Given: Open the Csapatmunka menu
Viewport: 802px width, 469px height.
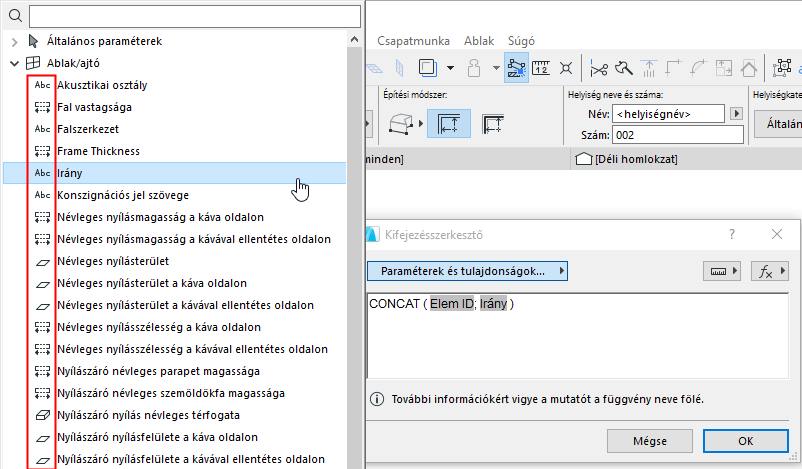Looking at the screenshot, I should pyautogui.click(x=413, y=41).
